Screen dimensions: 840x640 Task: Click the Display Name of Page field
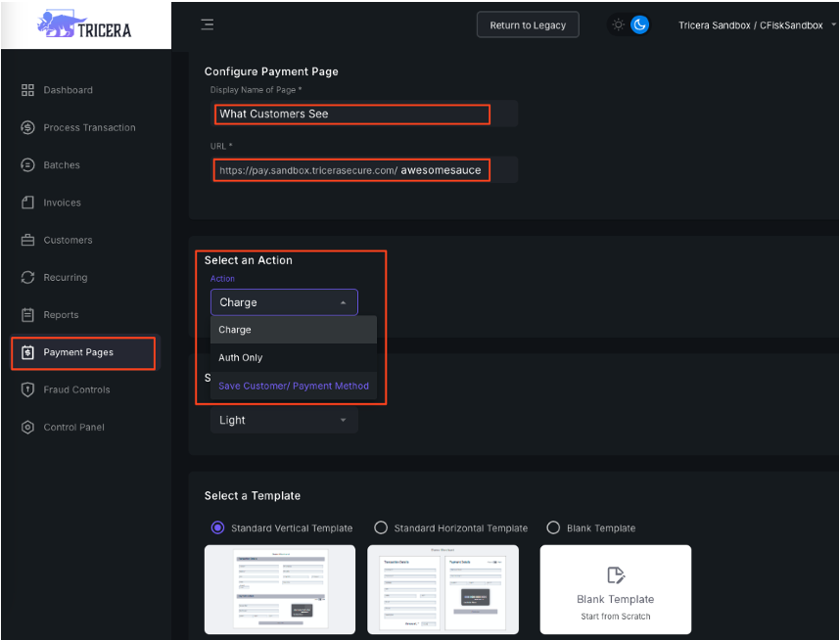pyautogui.click(x=352, y=114)
